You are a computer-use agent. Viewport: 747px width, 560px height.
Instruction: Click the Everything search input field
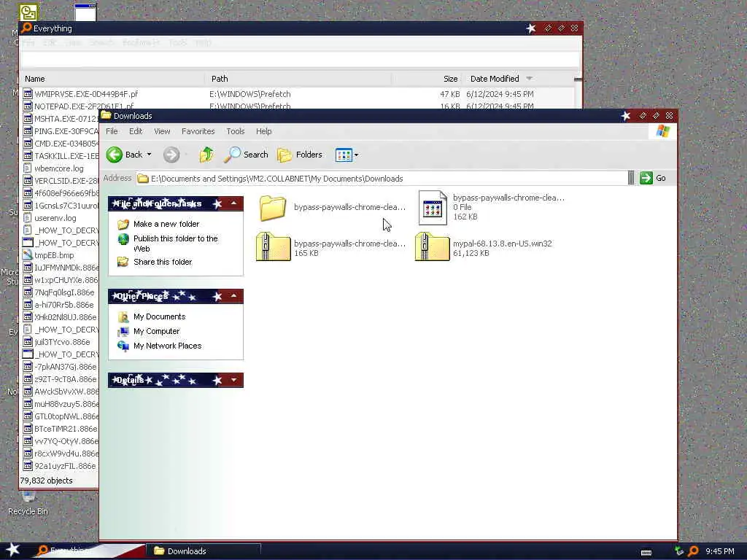(300, 60)
